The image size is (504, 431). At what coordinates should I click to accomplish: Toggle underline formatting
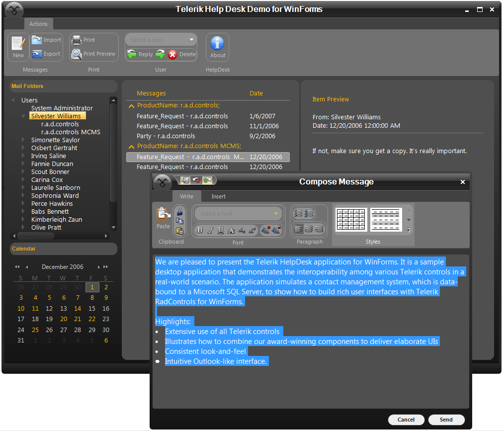coord(221,230)
